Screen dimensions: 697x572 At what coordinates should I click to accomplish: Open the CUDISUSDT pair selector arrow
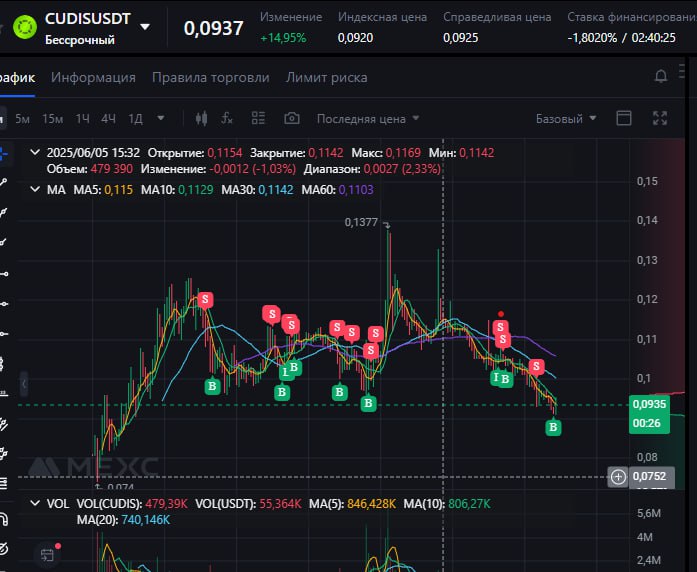click(144, 27)
